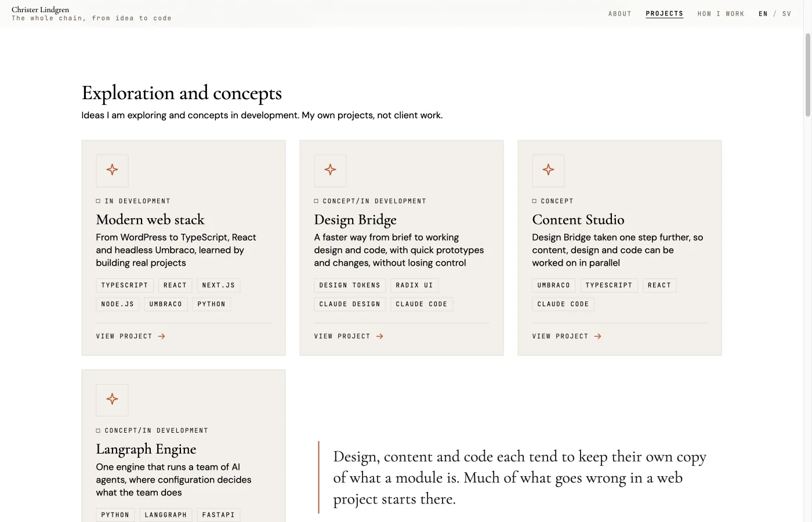The height and width of the screenshot is (522, 812).
Task: Click the Next.js tag on Modern web stack
Action: (219, 285)
